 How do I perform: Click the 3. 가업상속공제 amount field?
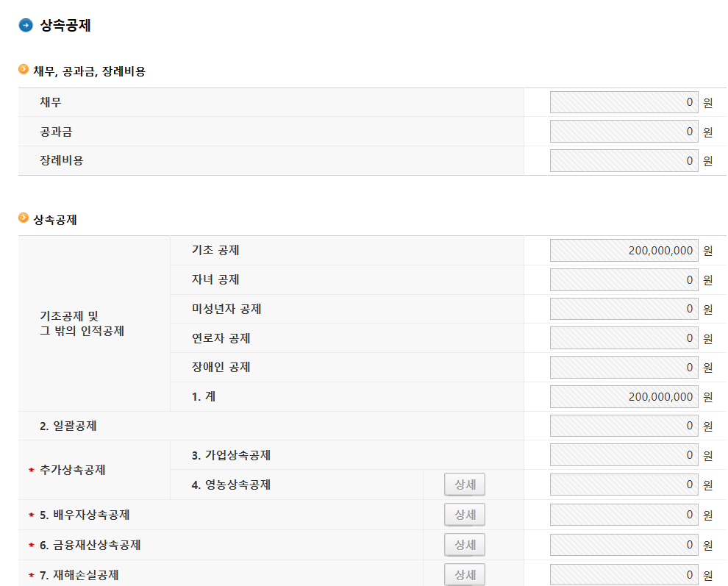point(624,455)
